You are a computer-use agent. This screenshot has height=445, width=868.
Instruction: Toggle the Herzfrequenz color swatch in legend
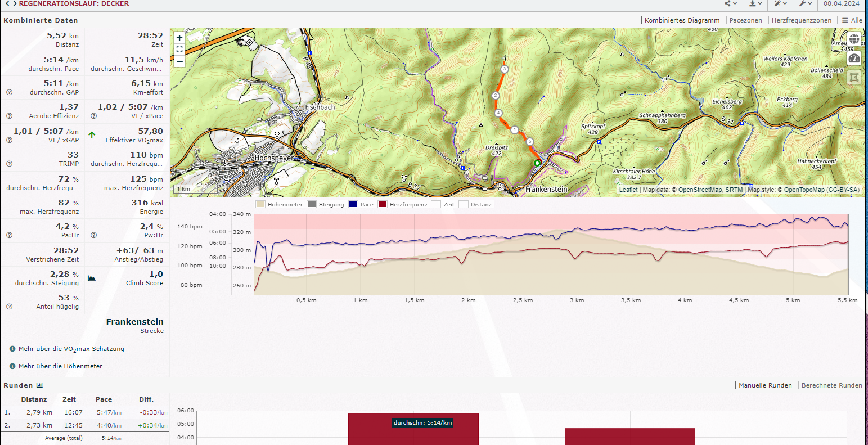(383, 205)
